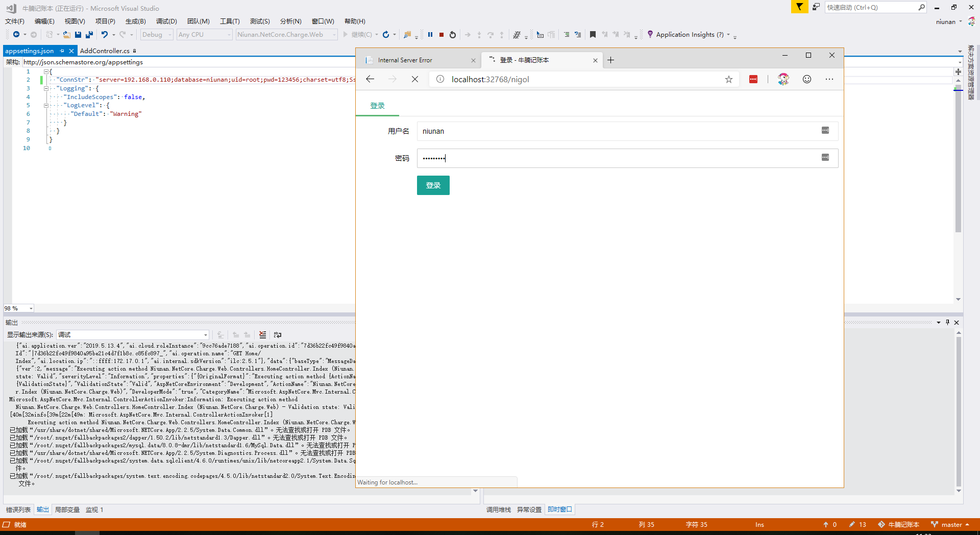The width and height of the screenshot is (980, 535).
Task: Open the output source dropdown showing 调试
Action: [133, 335]
